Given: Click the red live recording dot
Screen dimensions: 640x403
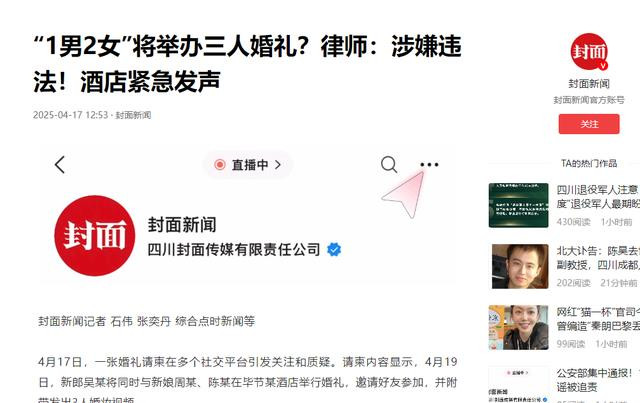Looking at the screenshot, I should pos(220,165).
